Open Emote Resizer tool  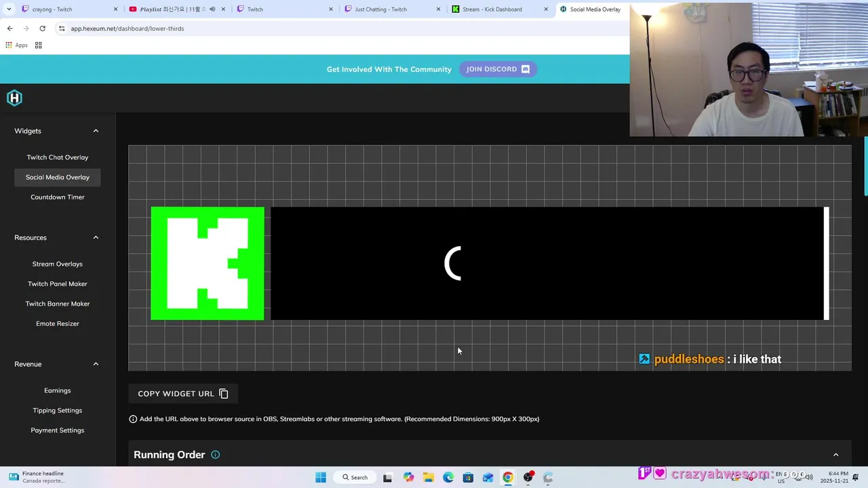pos(58,324)
